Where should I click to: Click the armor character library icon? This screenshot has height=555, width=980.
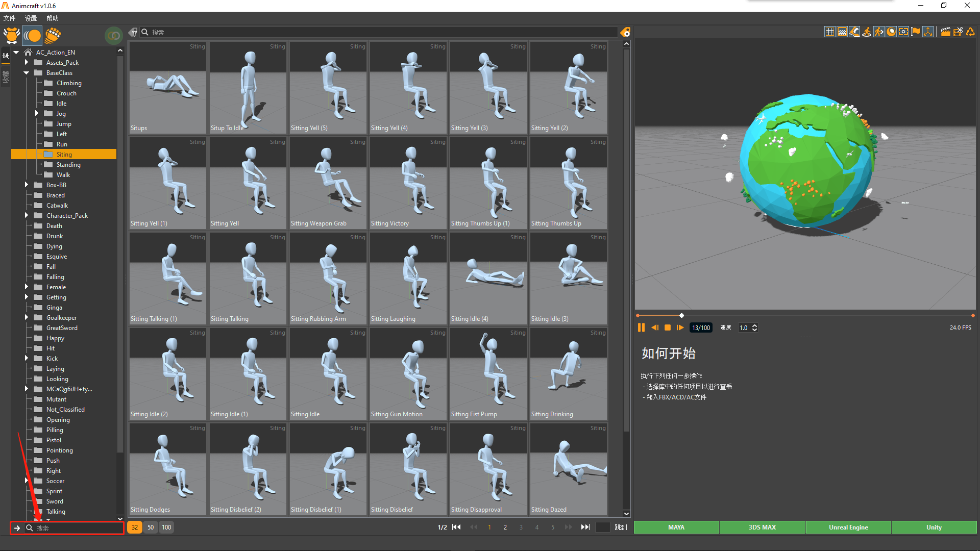coord(11,35)
